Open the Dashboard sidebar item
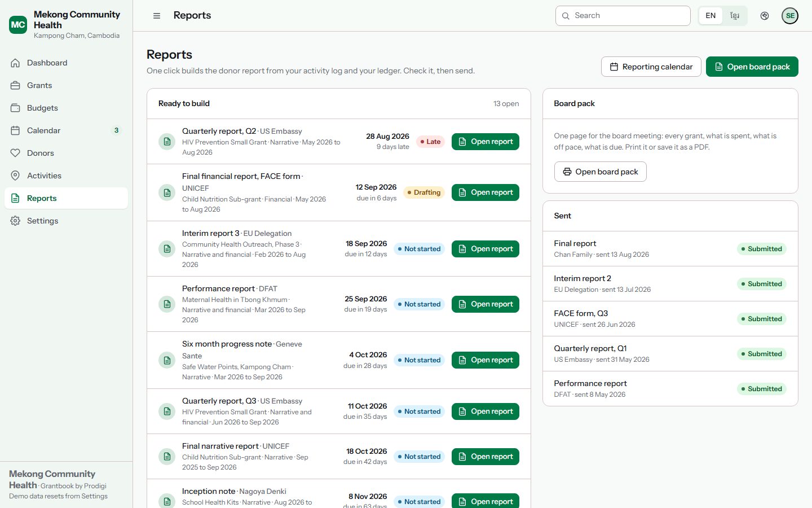The height and width of the screenshot is (508, 812). click(x=66, y=63)
